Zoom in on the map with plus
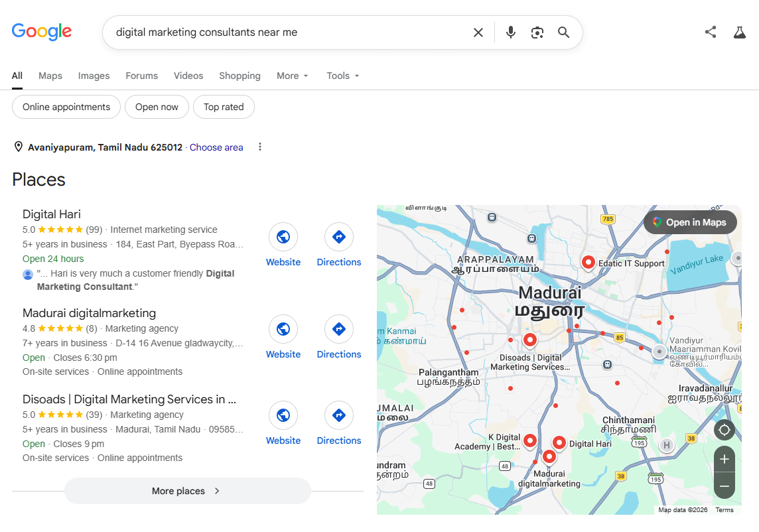 pyautogui.click(x=724, y=459)
